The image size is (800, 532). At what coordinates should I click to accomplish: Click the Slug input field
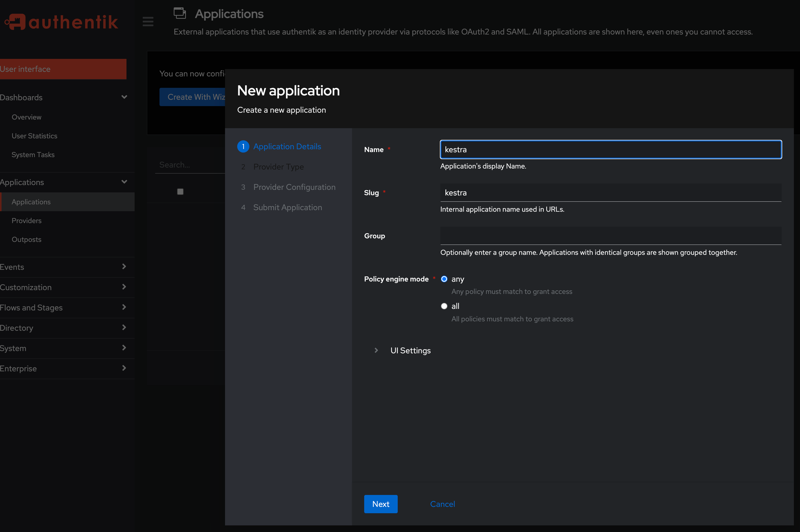pyautogui.click(x=610, y=192)
